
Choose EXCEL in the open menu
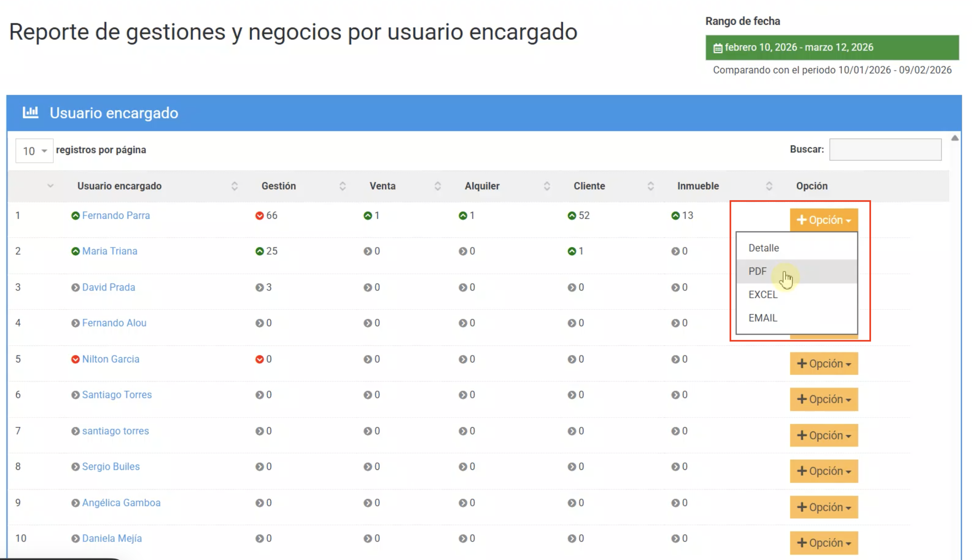click(763, 295)
